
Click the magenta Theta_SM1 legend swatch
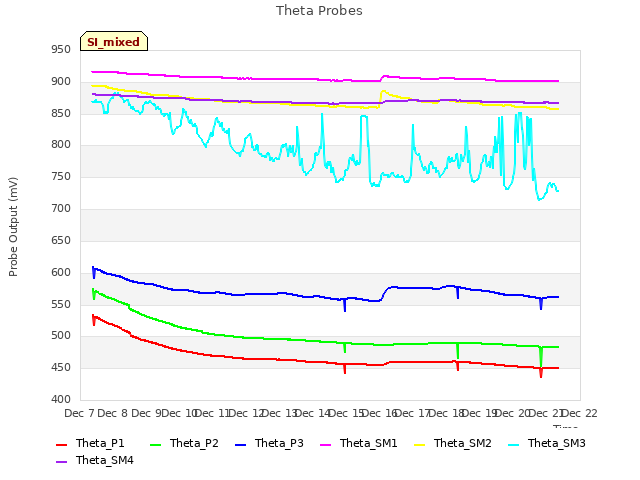326,444
